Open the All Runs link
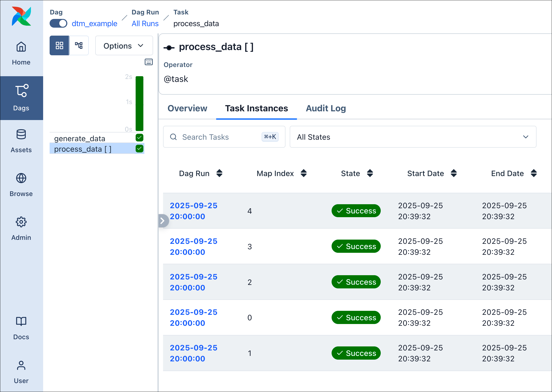Image resolution: width=552 pixels, height=392 pixels. pyautogui.click(x=145, y=23)
